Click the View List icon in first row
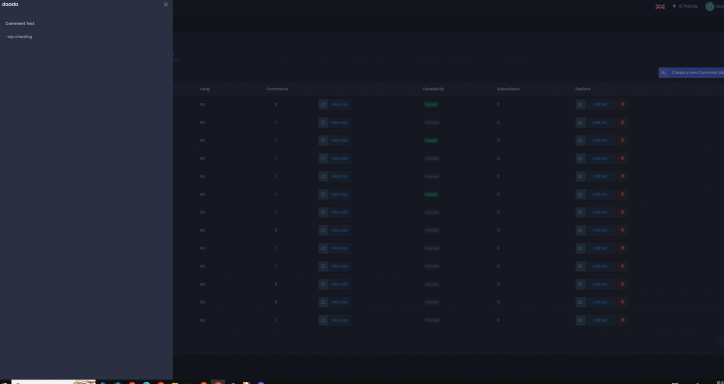Screen dimensions: 724x384 pyautogui.click(x=323, y=104)
